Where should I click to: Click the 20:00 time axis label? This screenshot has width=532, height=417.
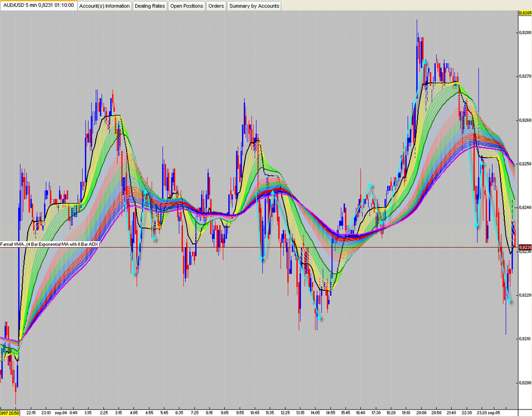click(x=421, y=413)
